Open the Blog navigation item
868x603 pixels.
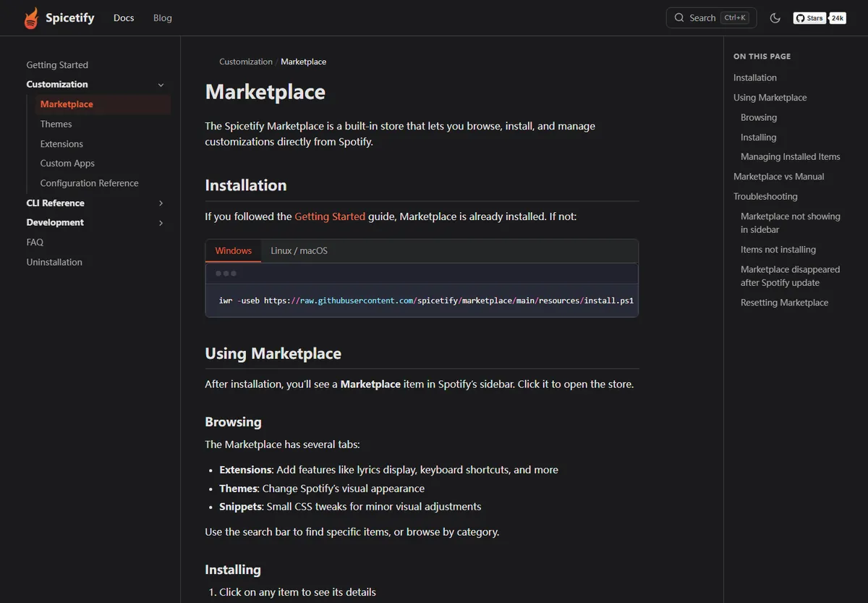point(163,18)
